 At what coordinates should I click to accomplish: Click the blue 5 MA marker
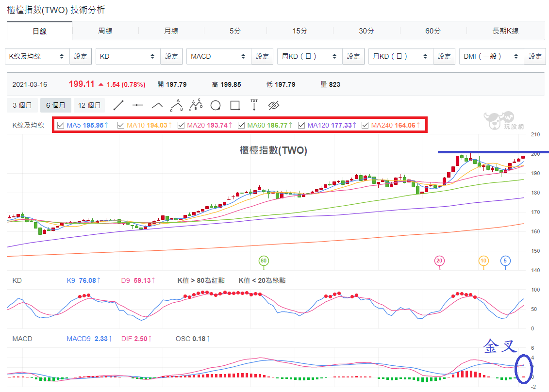(x=505, y=261)
